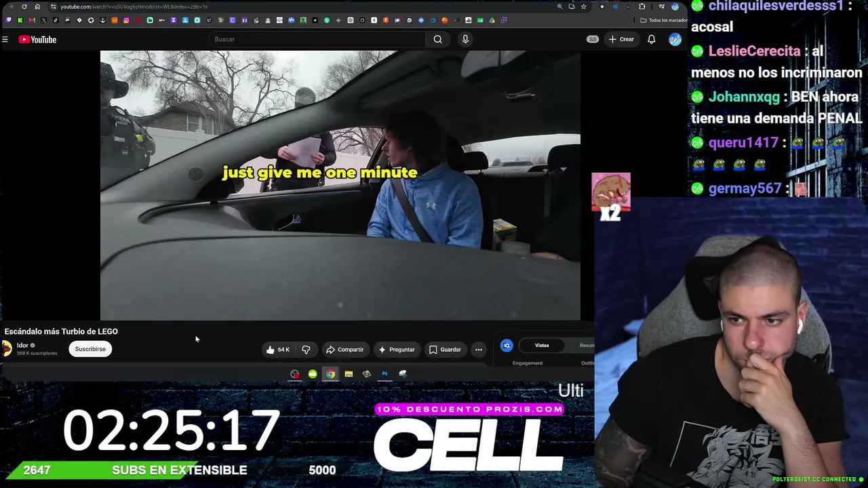Like the video with 64 K likes
Screen dimensions: 868x488
278,350
